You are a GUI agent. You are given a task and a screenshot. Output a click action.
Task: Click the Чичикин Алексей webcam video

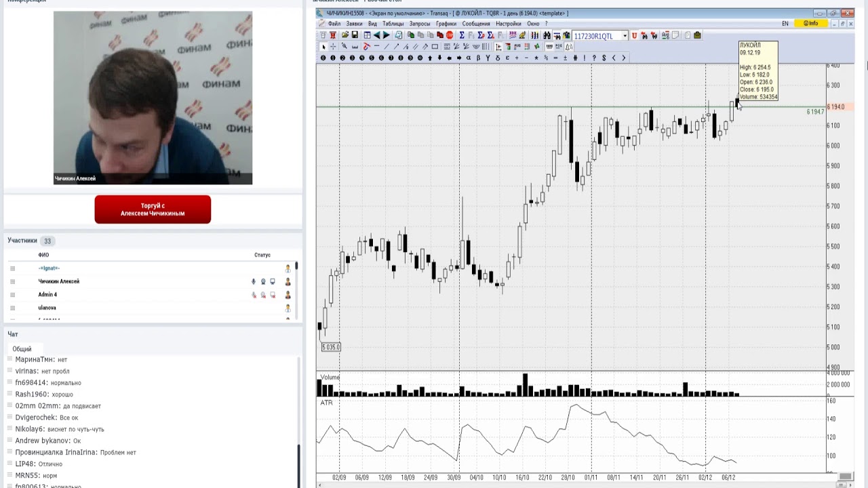[x=153, y=98]
